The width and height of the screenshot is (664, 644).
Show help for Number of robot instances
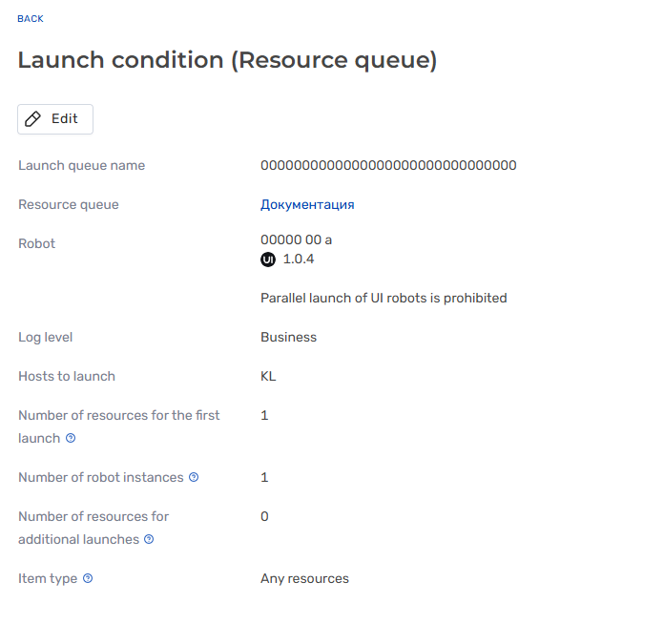tap(194, 477)
